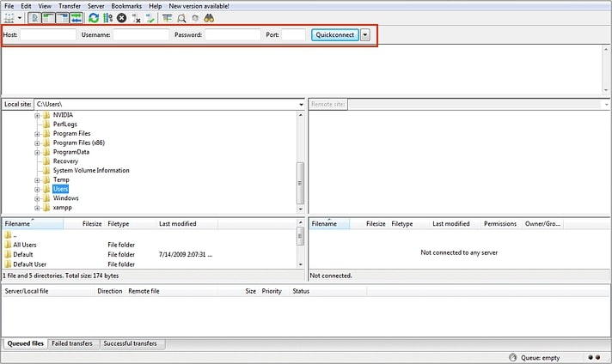612x364 pixels.
Task: Open the Site Manager dropdown arrow
Action: pyautogui.click(x=19, y=18)
